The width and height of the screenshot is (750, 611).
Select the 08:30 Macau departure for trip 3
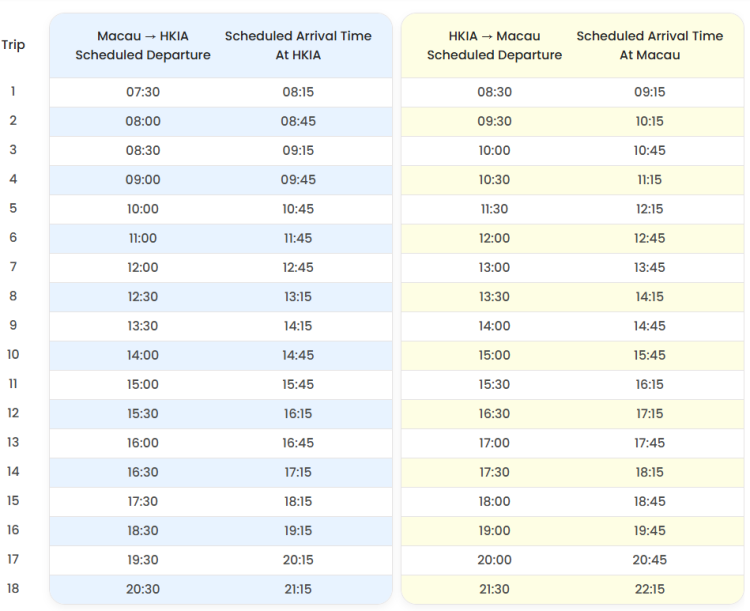(x=143, y=150)
